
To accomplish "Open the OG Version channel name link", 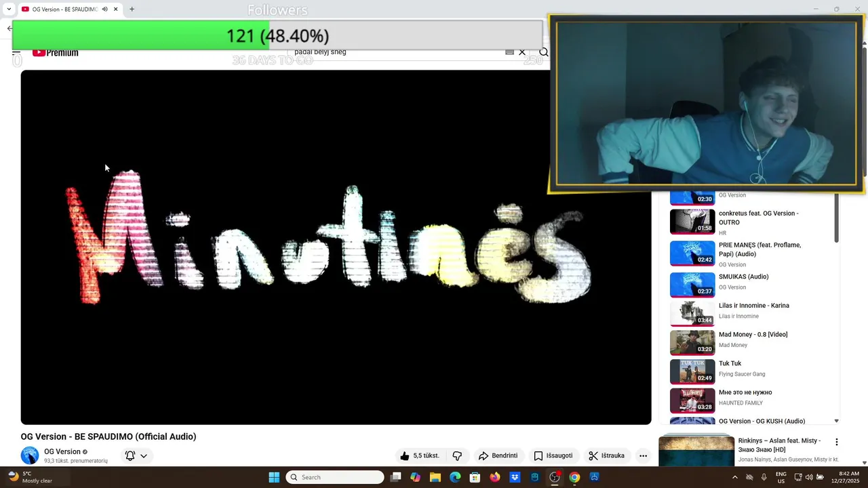I will click(x=62, y=451).
